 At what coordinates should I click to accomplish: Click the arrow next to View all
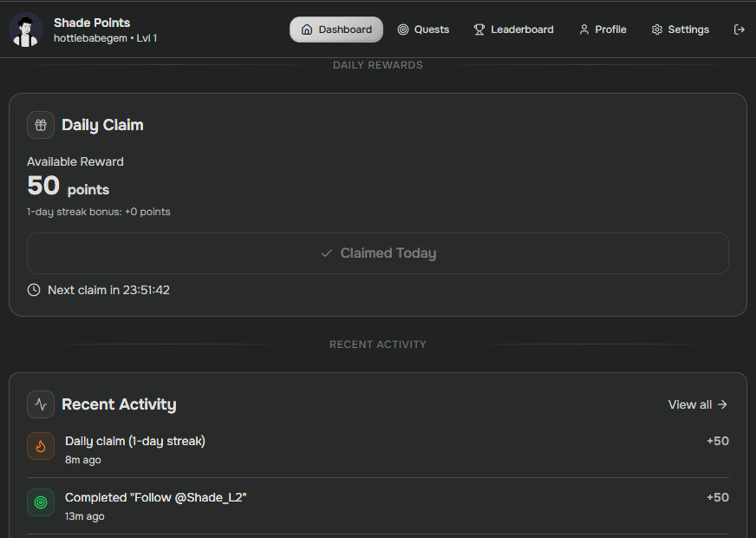pyautogui.click(x=722, y=404)
